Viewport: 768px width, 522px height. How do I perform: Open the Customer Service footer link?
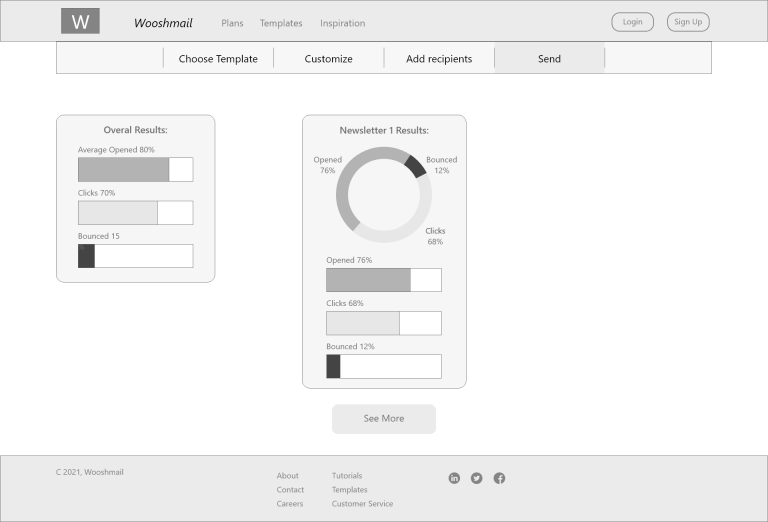pos(362,504)
